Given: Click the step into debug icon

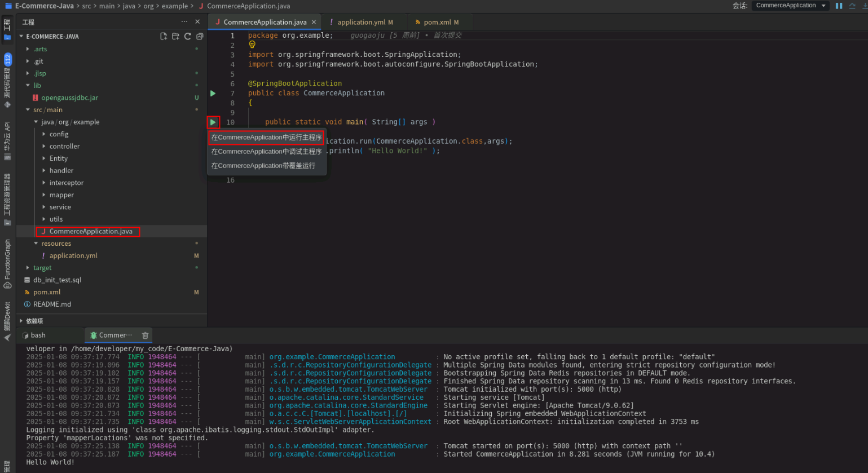Looking at the screenshot, I should pyautogui.click(x=865, y=6).
